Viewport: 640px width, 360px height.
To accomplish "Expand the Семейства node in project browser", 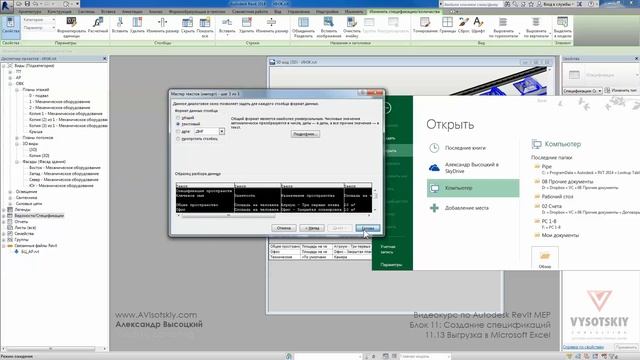I will (4, 234).
